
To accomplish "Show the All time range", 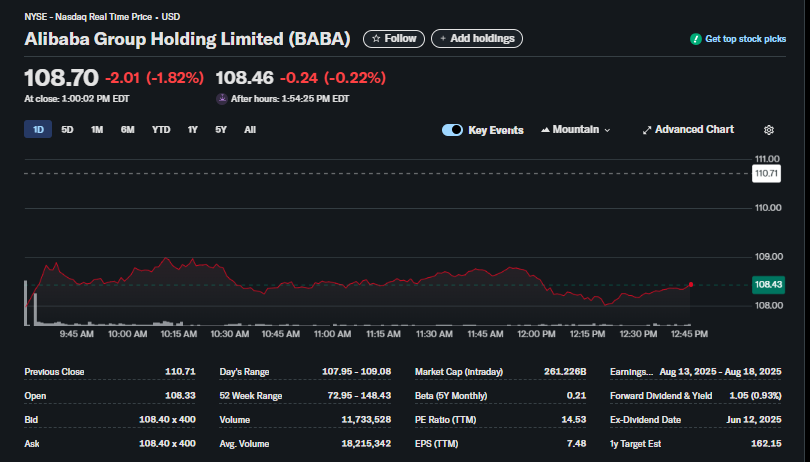I will click(x=250, y=130).
